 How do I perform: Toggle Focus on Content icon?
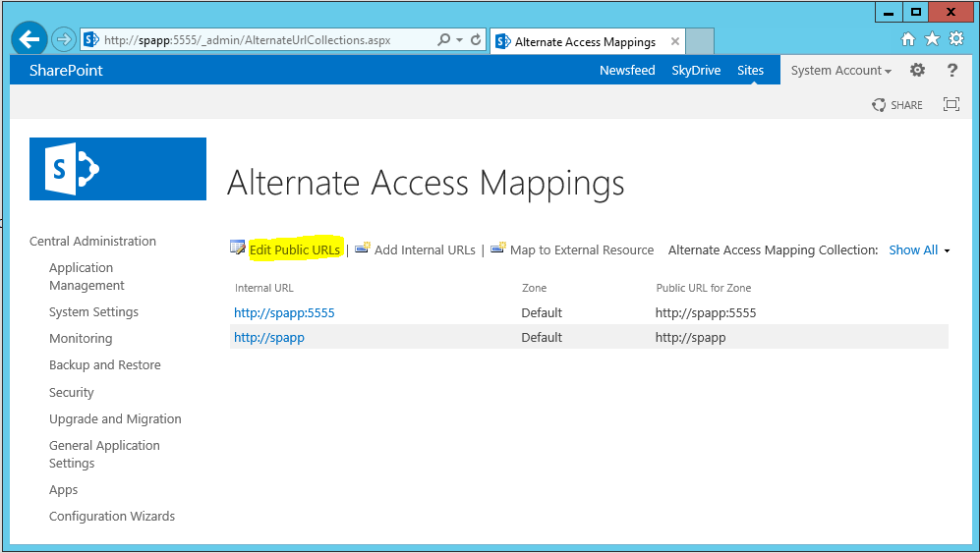pyautogui.click(x=951, y=104)
